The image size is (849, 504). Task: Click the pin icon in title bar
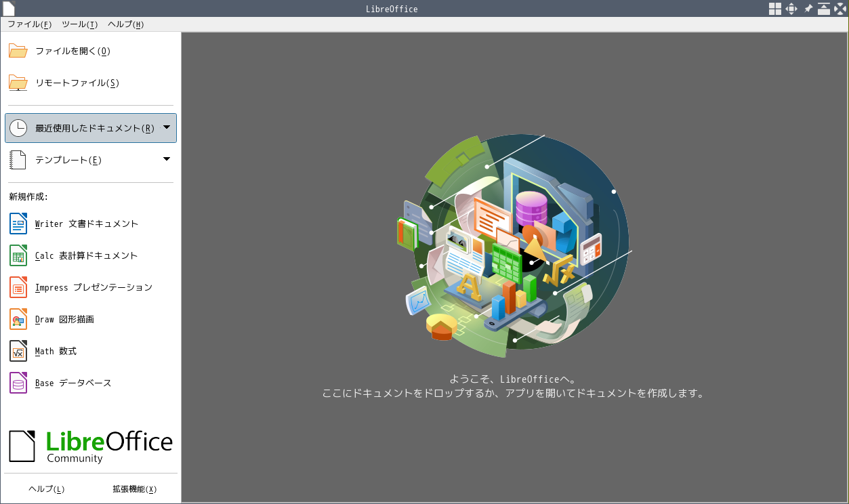click(808, 9)
